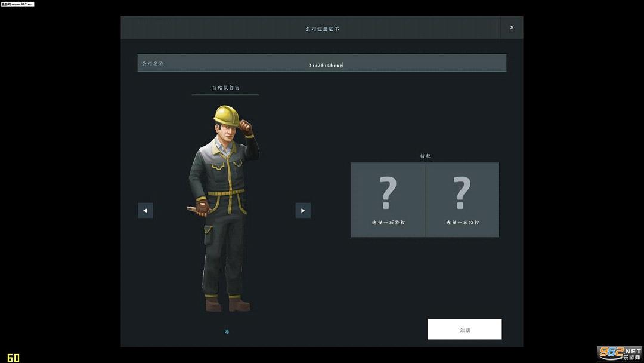Close the company registration dialog with X
Screen dimensions: 644x363
coord(512,27)
